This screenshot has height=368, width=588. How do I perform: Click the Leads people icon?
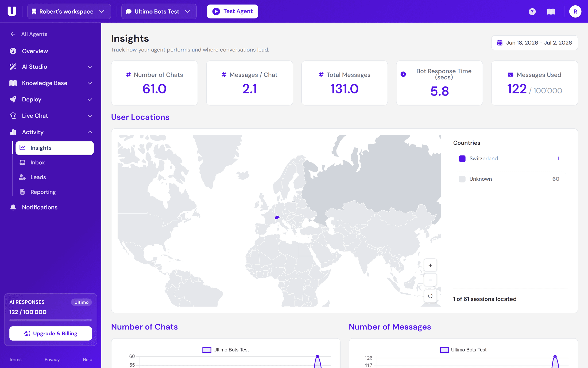22,177
